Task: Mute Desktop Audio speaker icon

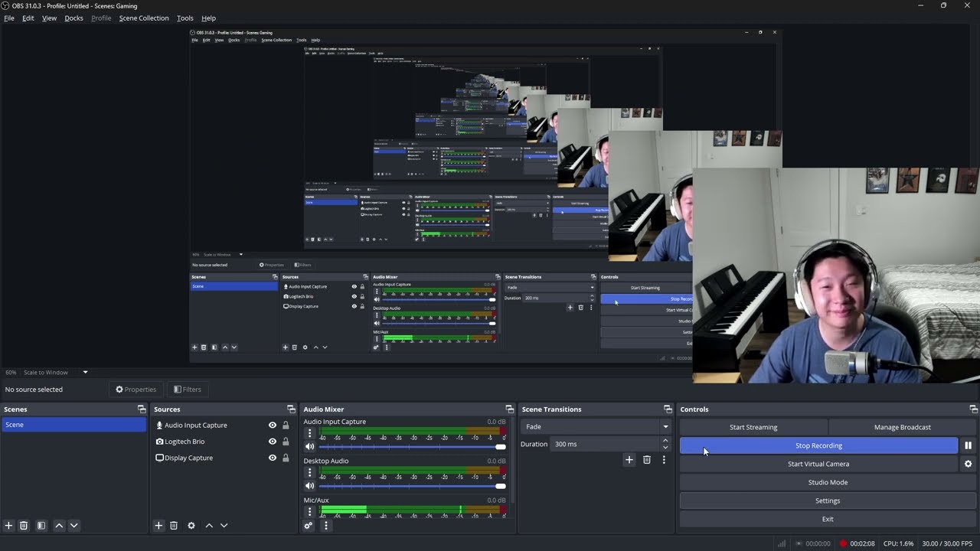Action: coord(309,485)
